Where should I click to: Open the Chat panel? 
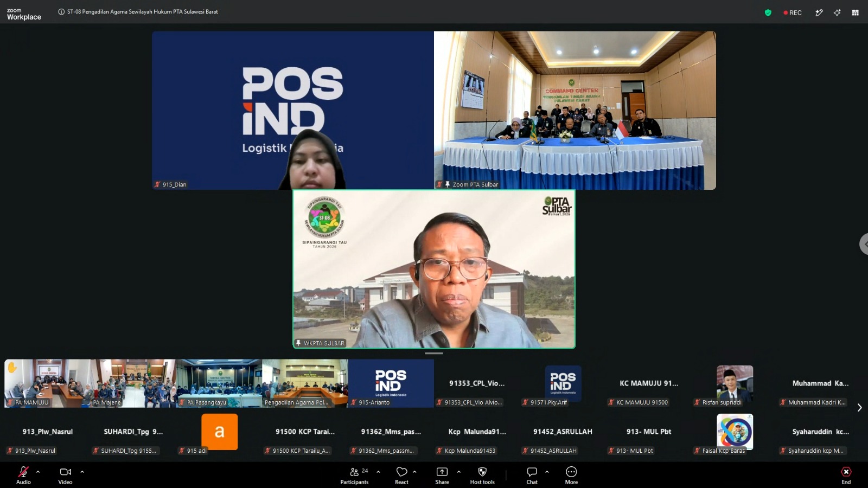click(532, 475)
